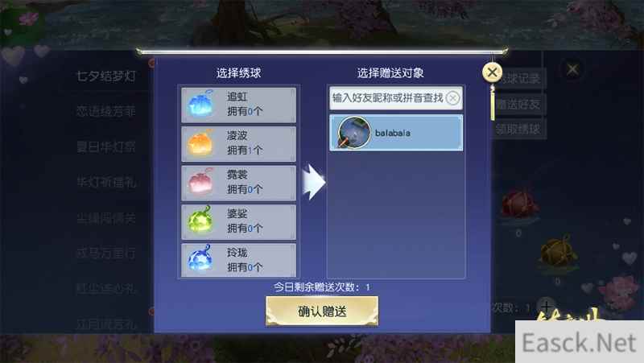Click the red embroidered ball on the right side

(519, 204)
